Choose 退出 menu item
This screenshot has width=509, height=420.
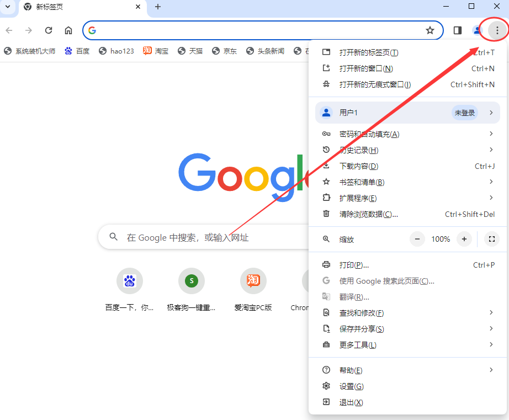(x=409, y=402)
